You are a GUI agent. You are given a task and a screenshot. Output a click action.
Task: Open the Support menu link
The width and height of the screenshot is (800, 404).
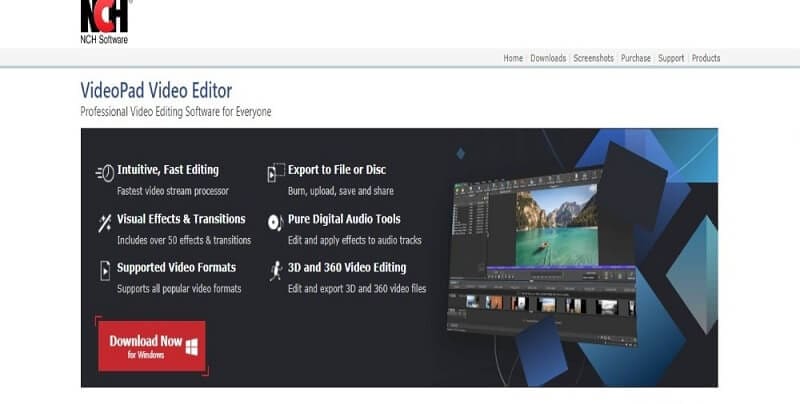671,58
